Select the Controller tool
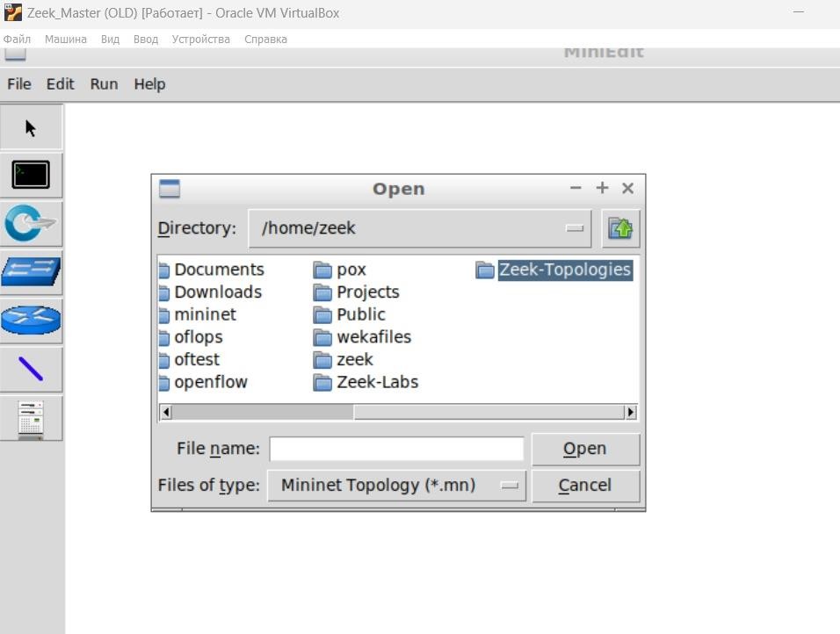The image size is (840, 634). (x=31, y=418)
